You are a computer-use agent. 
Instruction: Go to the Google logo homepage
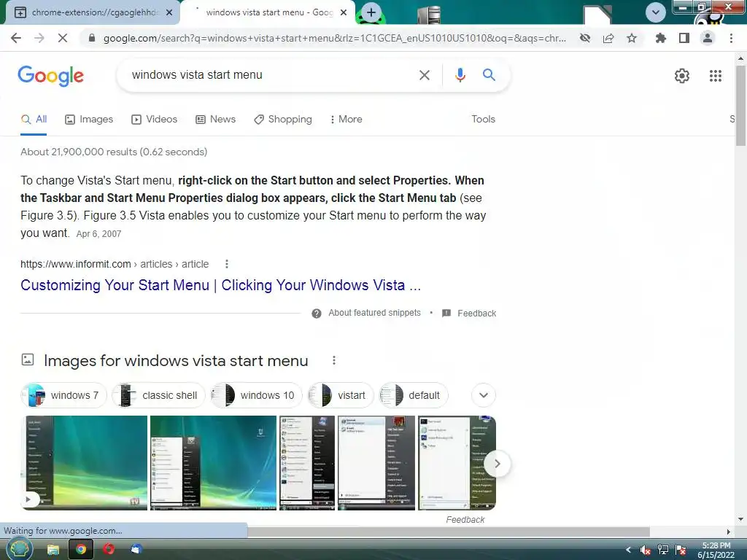pos(50,76)
